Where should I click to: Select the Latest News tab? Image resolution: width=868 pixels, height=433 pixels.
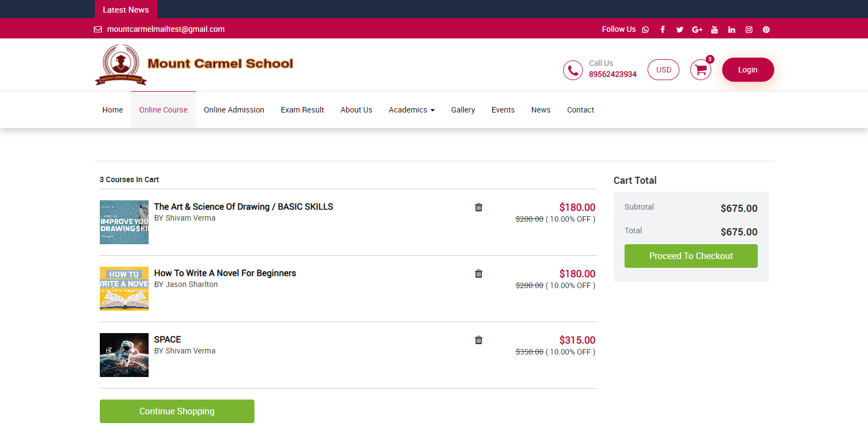pos(126,9)
